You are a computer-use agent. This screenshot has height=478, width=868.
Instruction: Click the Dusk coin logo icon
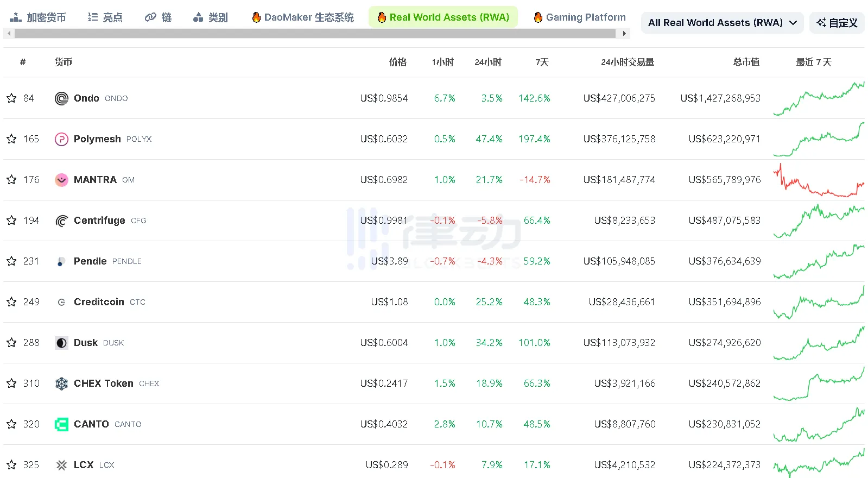click(x=61, y=343)
